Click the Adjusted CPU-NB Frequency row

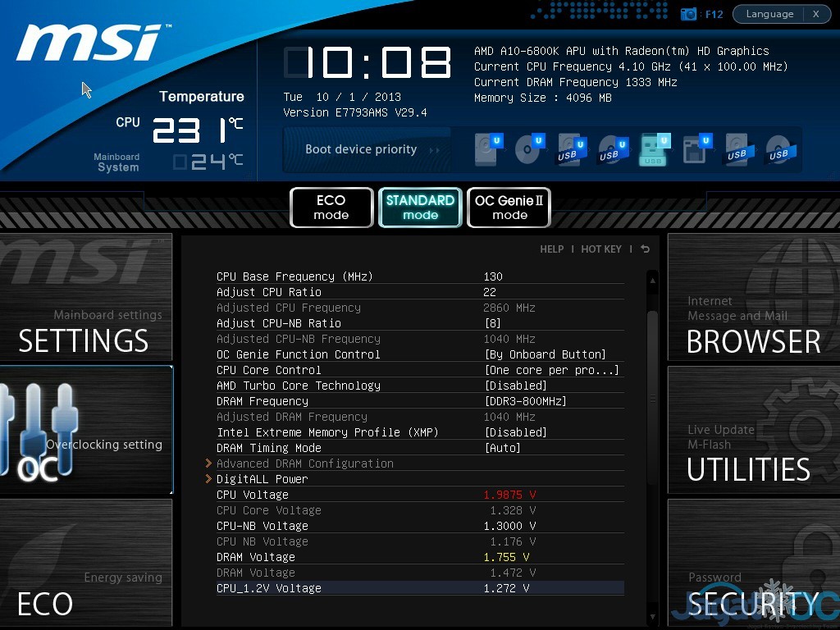pos(420,339)
